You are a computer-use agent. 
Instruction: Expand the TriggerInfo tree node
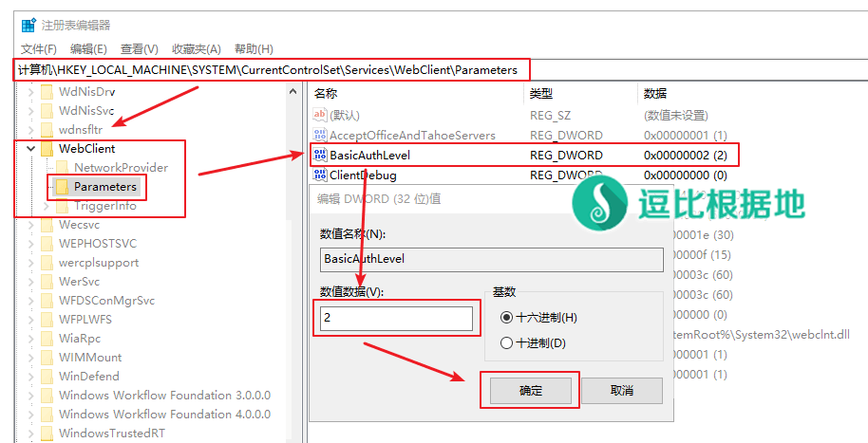pos(47,206)
